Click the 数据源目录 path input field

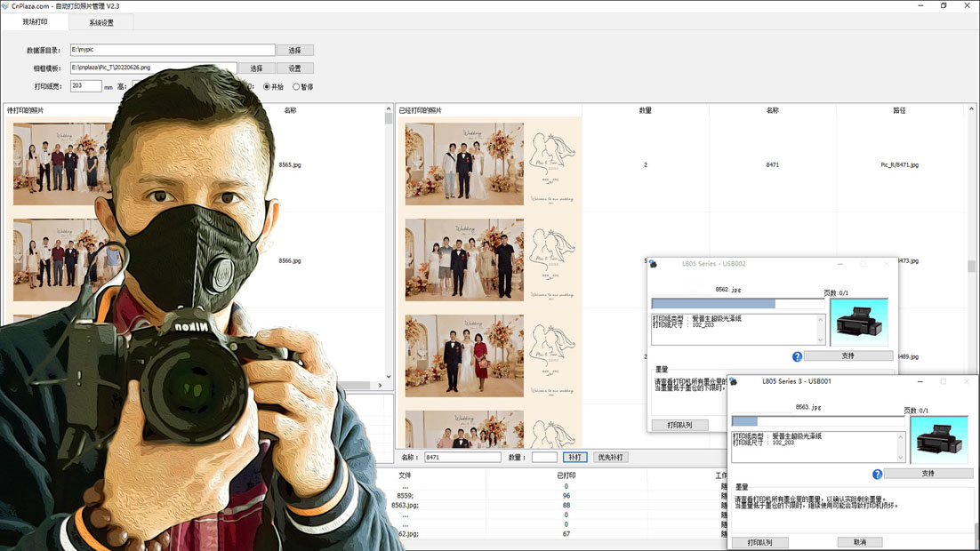tap(173, 51)
